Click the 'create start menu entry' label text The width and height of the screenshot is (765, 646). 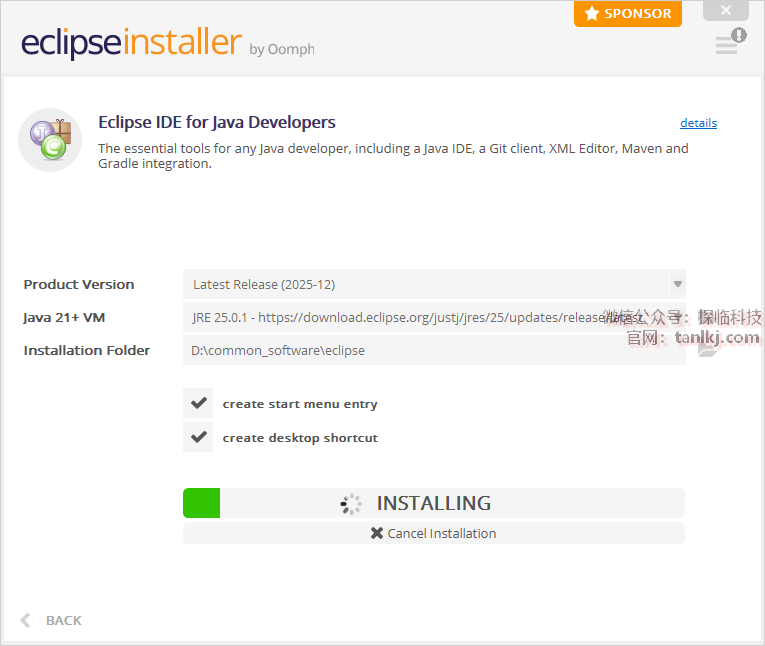[x=300, y=404]
